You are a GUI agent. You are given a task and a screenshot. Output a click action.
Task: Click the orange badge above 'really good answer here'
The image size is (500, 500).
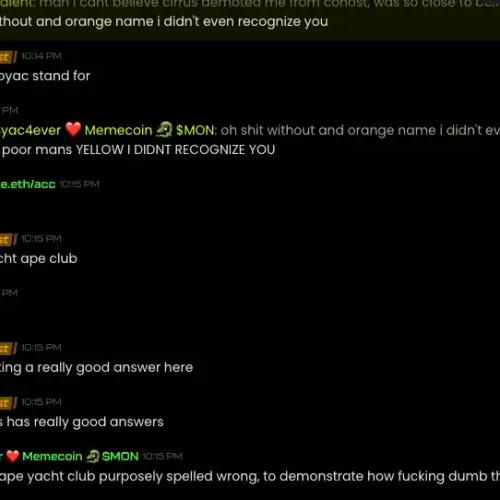coord(8,348)
